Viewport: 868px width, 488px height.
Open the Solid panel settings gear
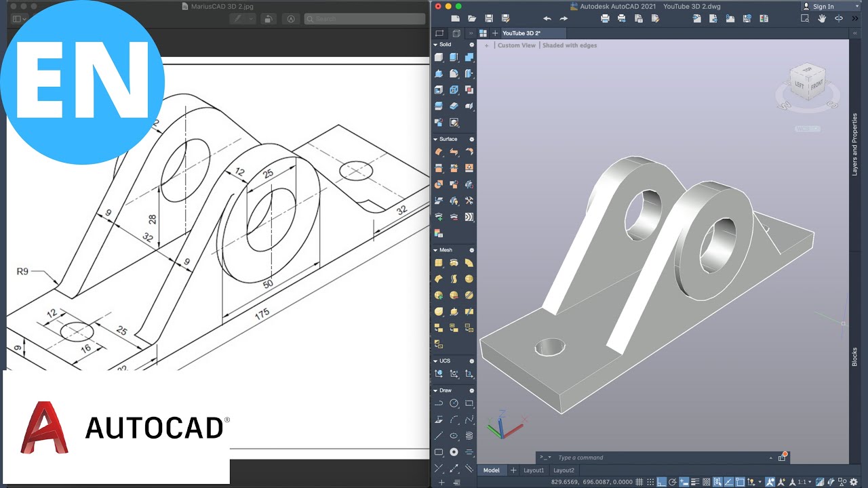click(x=472, y=45)
